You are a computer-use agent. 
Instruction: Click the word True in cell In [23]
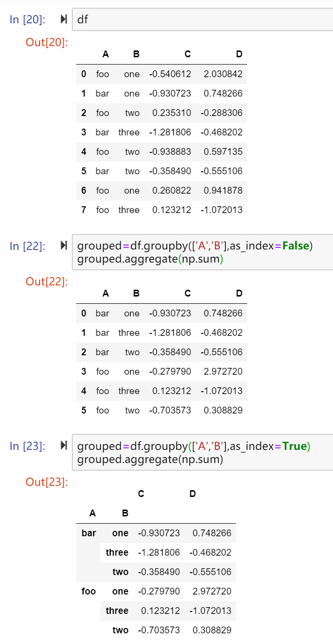coord(295,446)
